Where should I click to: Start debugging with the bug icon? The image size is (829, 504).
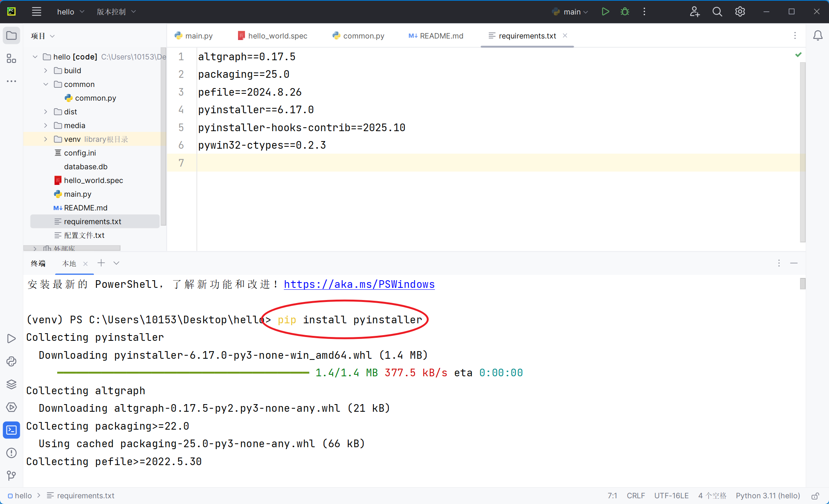[x=625, y=11]
